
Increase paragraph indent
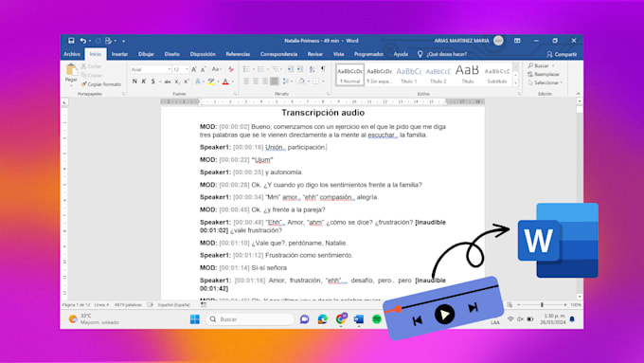(x=300, y=69)
